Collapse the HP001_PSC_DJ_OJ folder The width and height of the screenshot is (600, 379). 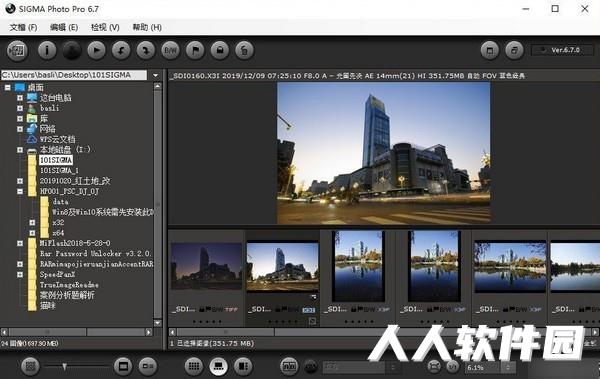(x=20, y=191)
